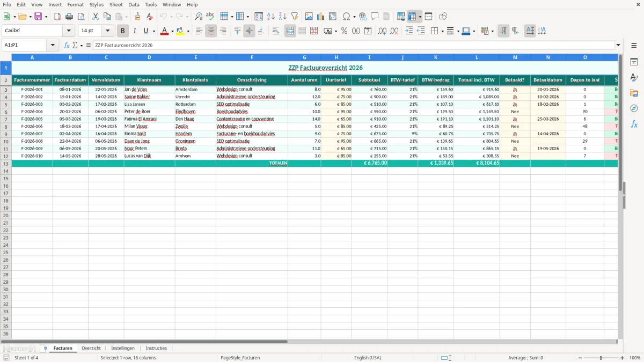The image size is (644, 362).
Task: Sort ascending A to Z
Action: [x=270, y=17]
